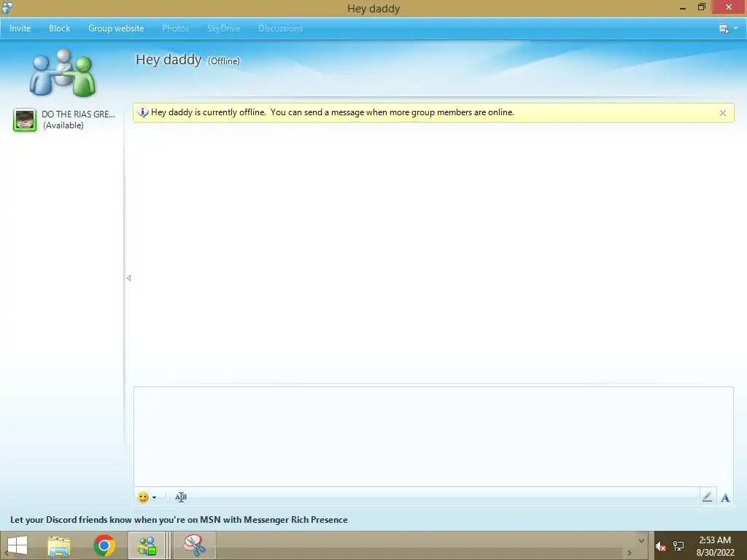Viewport: 747px width, 560px height.
Task: Click Block in the toolbar
Action: (x=60, y=28)
